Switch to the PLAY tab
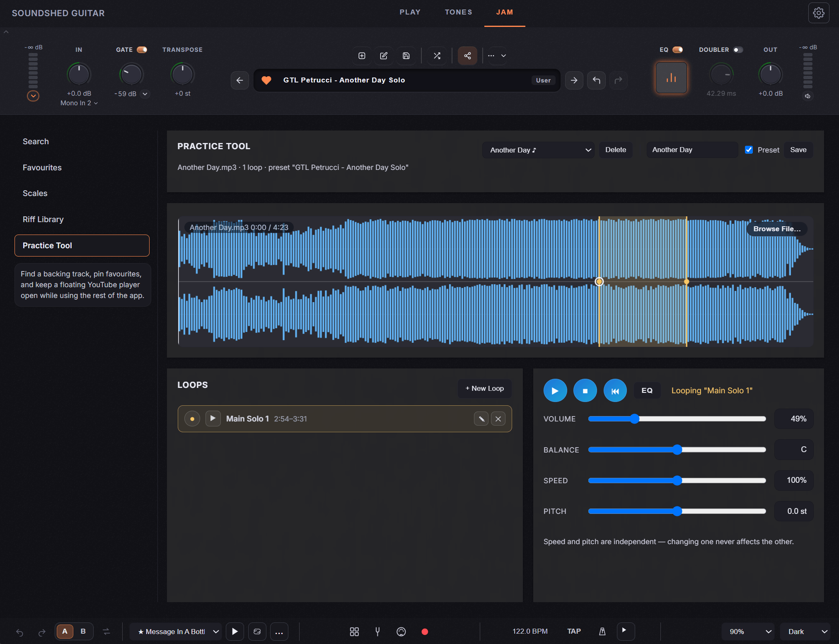Screen dimensions: 839x644 (x=410, y=12)
